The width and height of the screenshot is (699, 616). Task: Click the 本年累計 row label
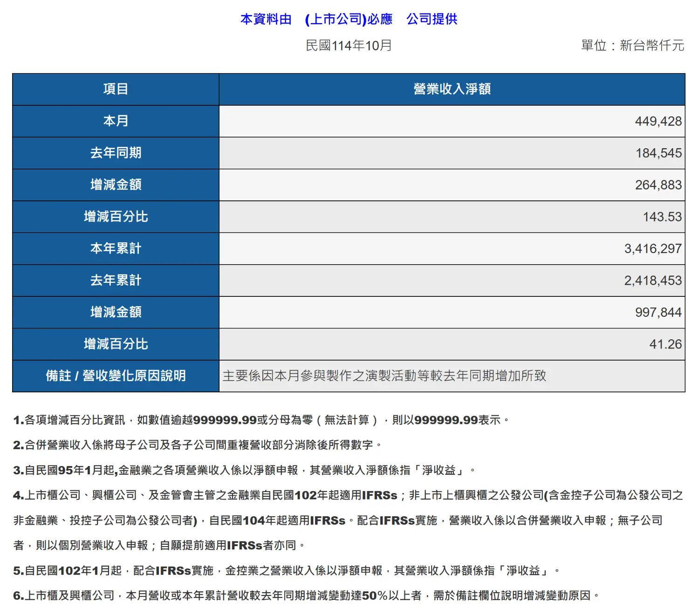tap(116, 248)
